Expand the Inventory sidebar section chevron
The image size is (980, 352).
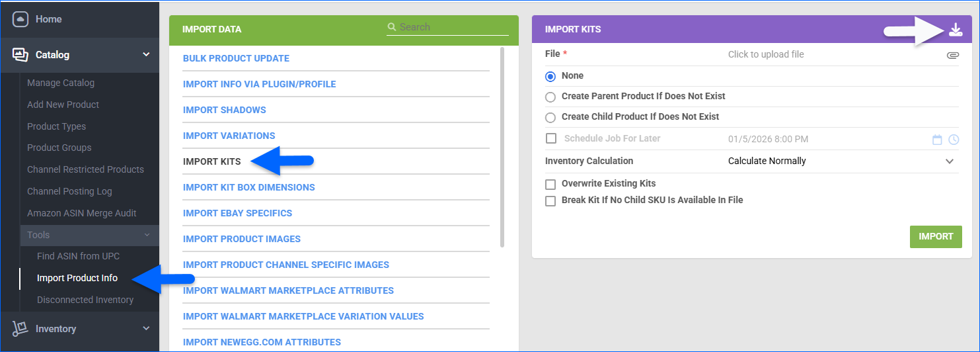[x=146, y=329]
